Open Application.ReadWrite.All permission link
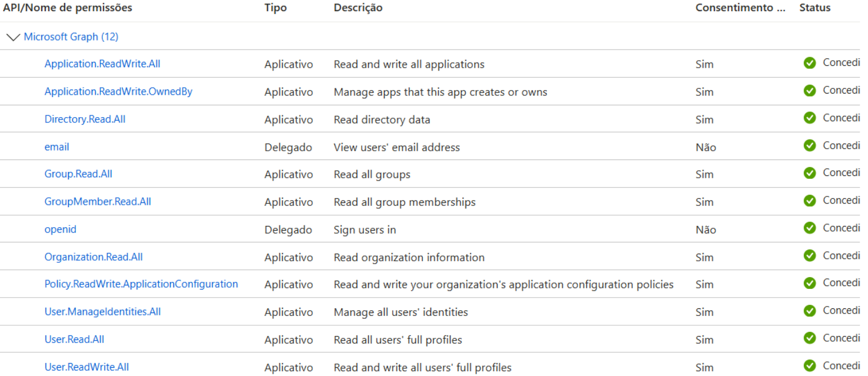Screen dimensions: 868x376 [102, 64]
